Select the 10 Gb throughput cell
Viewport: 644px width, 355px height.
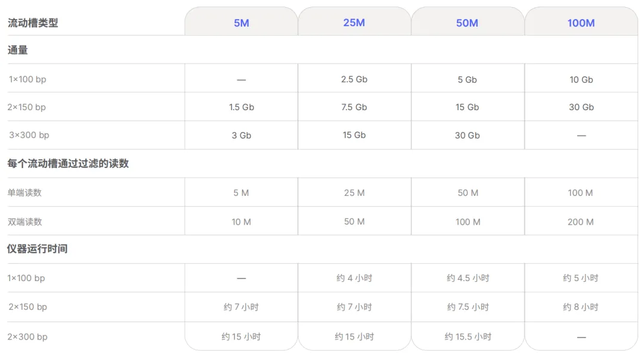(x=581, y=80)
